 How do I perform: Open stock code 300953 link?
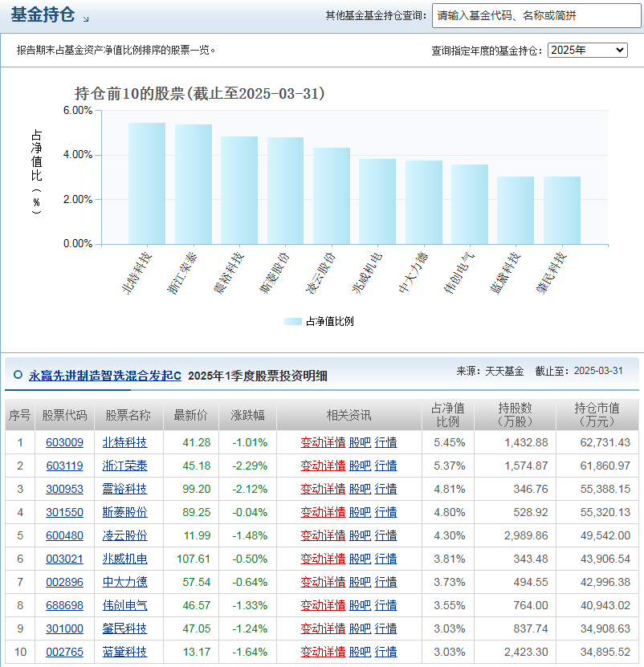click(x=65, y=489)
